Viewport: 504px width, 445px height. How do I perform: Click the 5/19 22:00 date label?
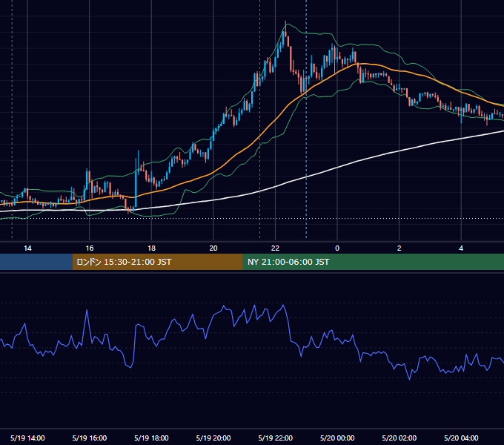pyautogui.click(x=275, y=438)
